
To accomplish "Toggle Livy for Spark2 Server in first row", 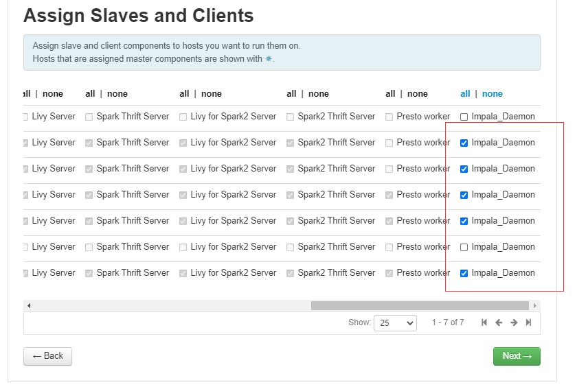I will coord(183,117).
